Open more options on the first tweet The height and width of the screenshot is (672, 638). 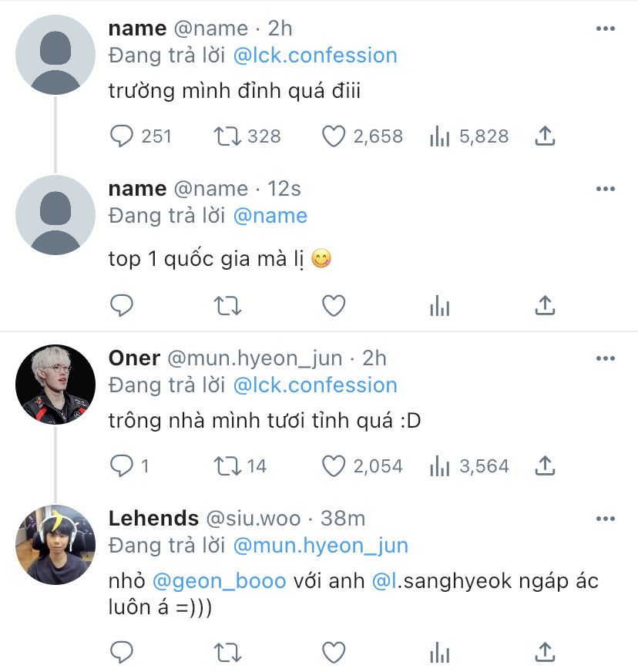(x=606, y=29)
